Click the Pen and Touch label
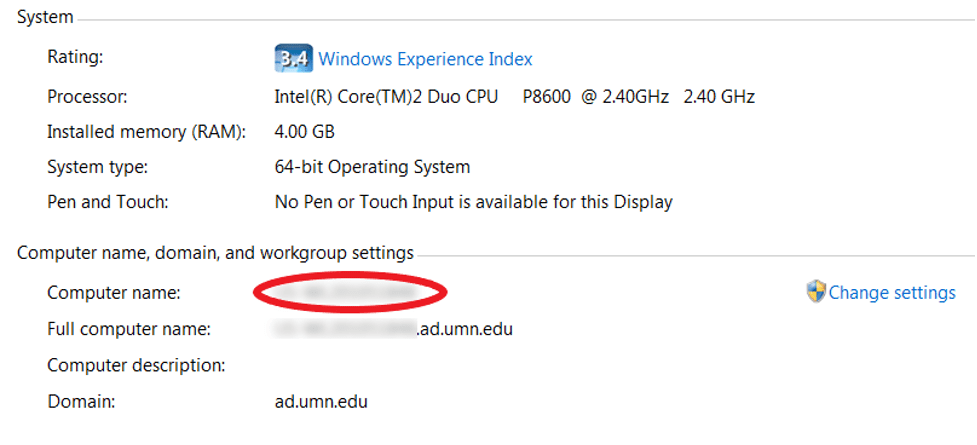The height and width of the screenshot is (445, 977). (x=107, y=202)
